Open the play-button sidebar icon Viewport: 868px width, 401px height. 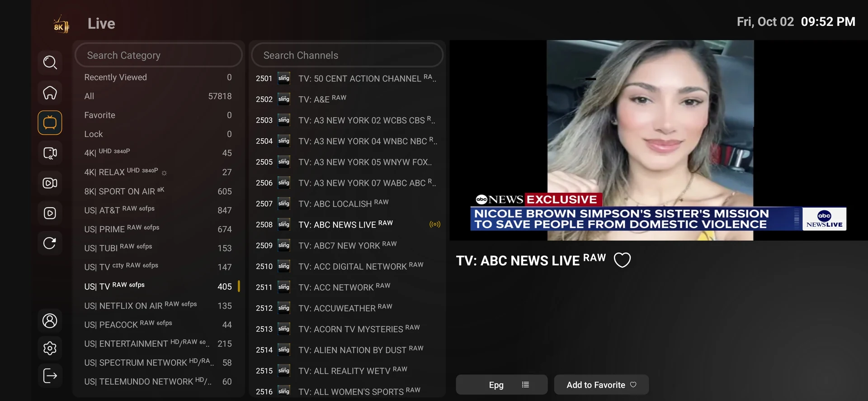50,213
